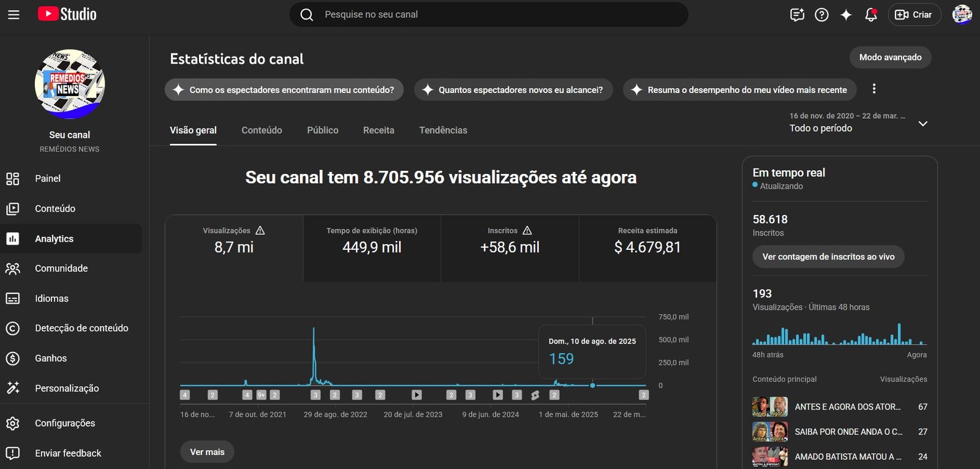
Task: Click the "193" realtime views number
Action: [762, 294]
